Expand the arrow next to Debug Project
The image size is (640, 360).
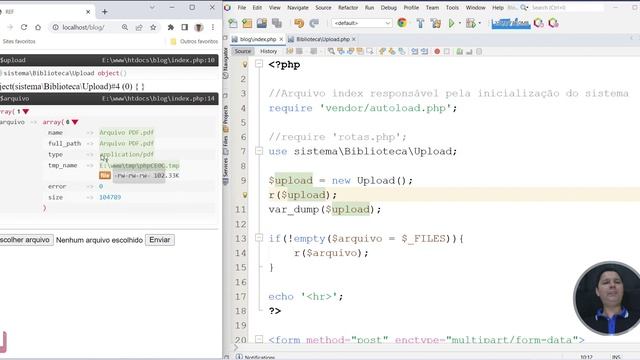coord(480,23)
